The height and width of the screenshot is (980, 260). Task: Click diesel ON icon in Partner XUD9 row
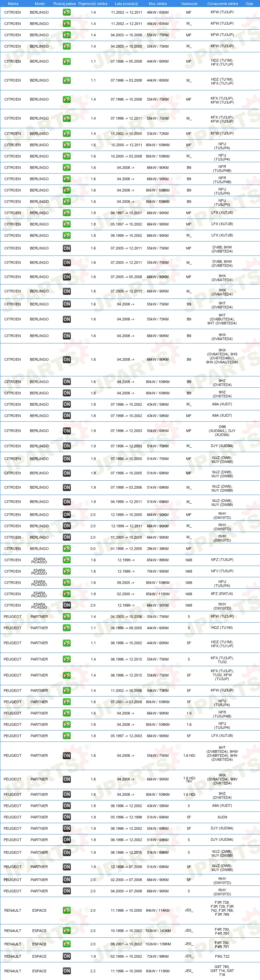[x=67, y=817]
